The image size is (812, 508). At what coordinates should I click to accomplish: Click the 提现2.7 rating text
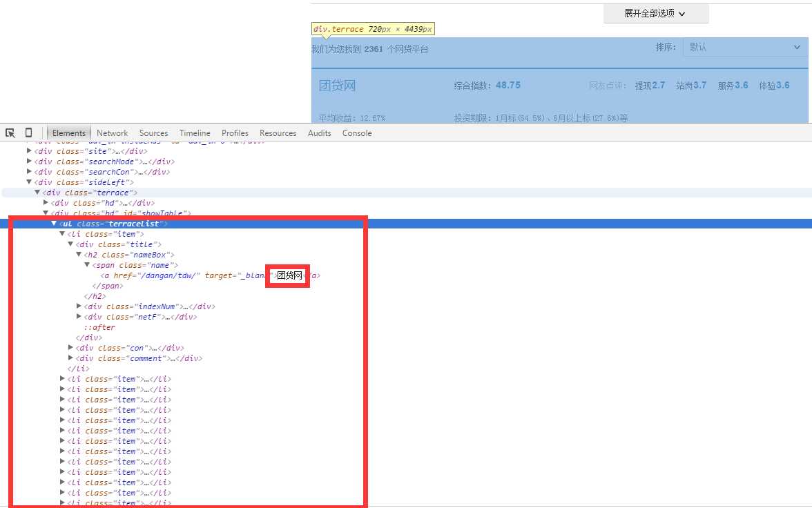click(650, 86)
